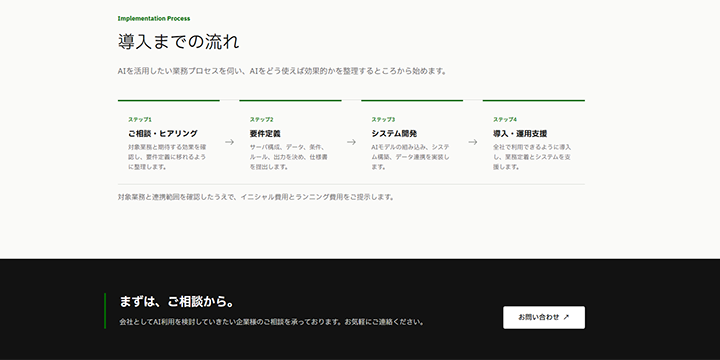The width and height of the screenshot is (720, 360).
Task: Click the description under 導入・運用支援
Action: [x=532, y=157]
